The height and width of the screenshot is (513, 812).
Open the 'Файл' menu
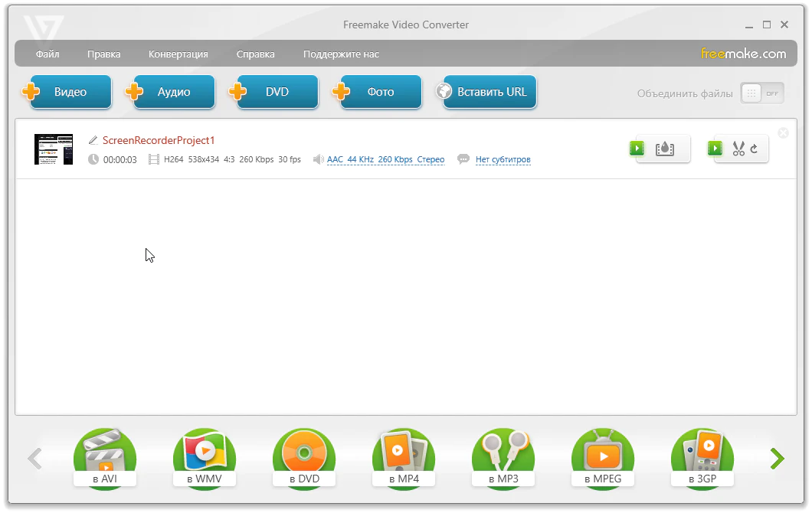tap(47, 54)
